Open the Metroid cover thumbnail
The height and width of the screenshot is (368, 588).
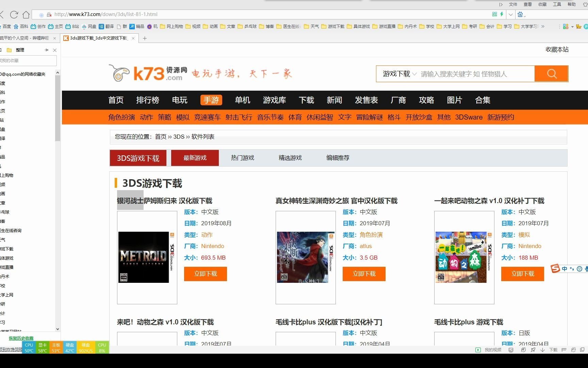pos(147,257)
